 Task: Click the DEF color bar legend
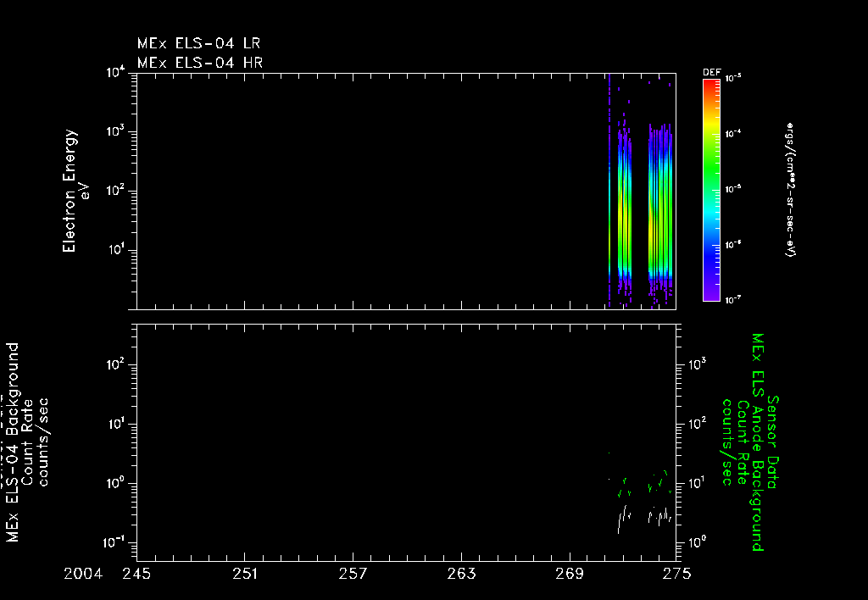(x=711, y=190)
